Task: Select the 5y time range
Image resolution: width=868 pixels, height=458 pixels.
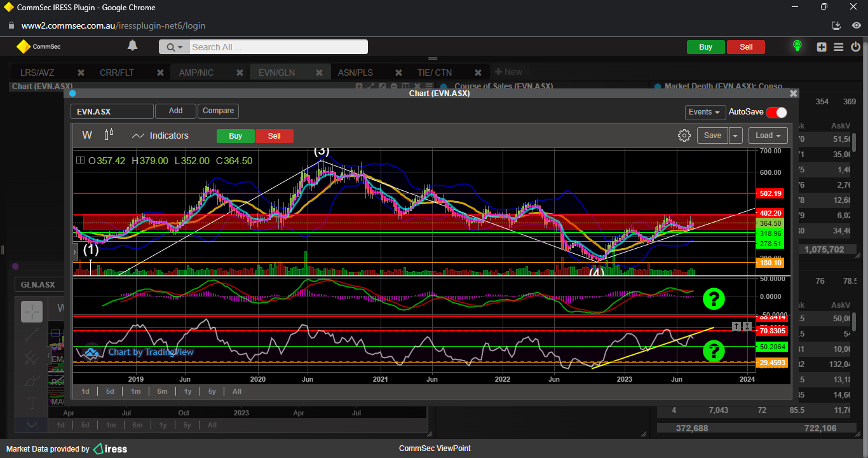Action: click(212, 391)
